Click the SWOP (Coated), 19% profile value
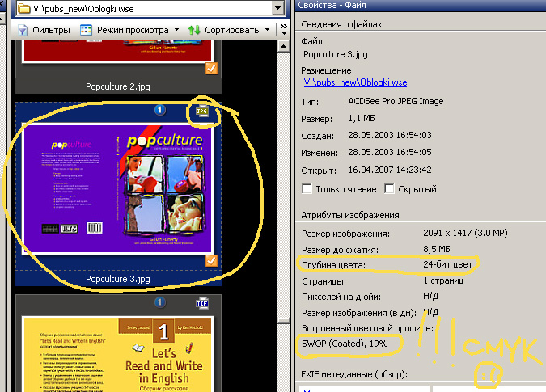 pyautogui.click(x=345, y=344)
